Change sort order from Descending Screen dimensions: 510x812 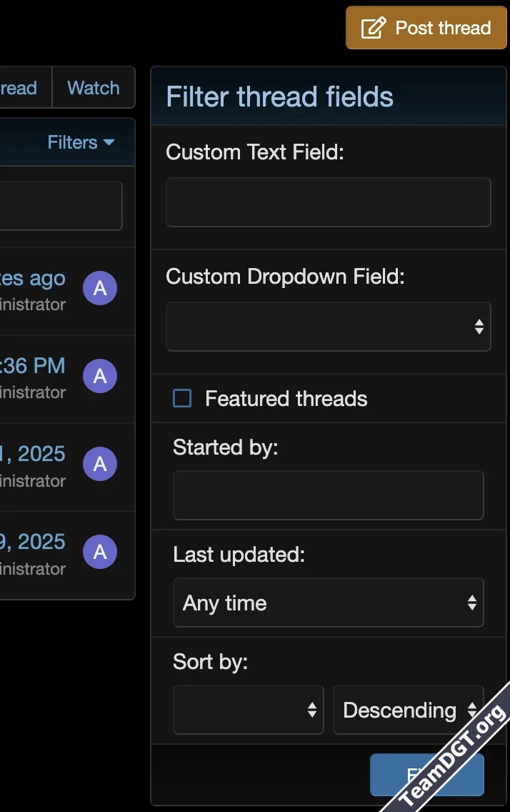click(408, 710)
